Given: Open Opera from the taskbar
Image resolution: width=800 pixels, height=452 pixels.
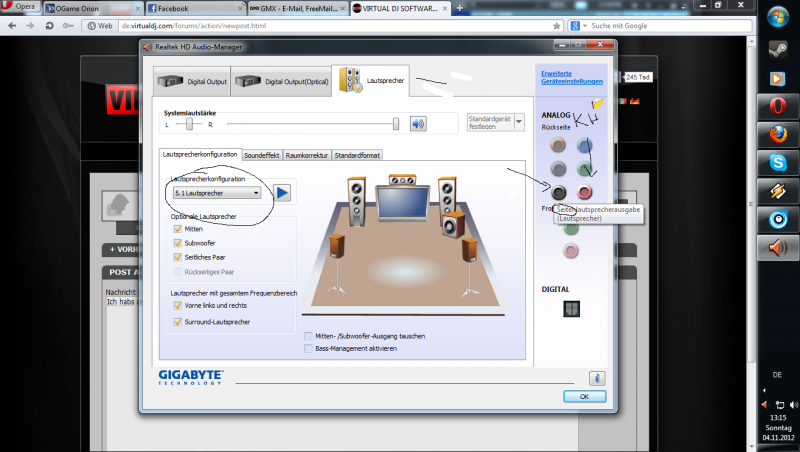Looking at the screenshot, I should [778, 106].
